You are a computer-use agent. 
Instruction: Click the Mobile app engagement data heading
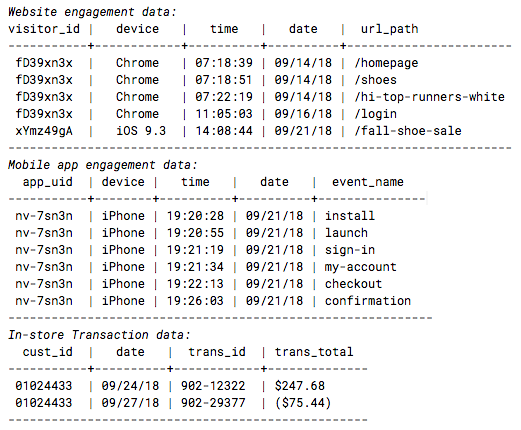click(103, 165)
